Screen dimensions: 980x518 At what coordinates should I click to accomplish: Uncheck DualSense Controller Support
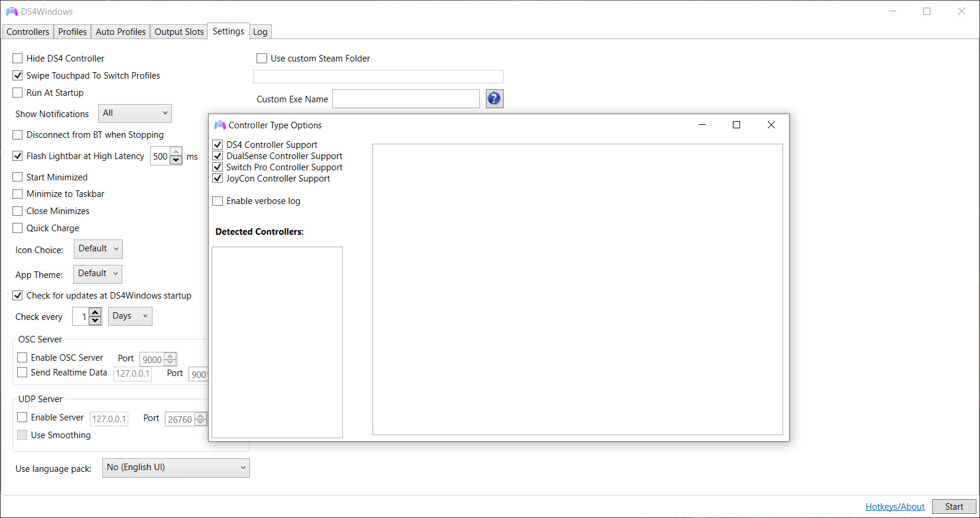(x=218, y=156)
